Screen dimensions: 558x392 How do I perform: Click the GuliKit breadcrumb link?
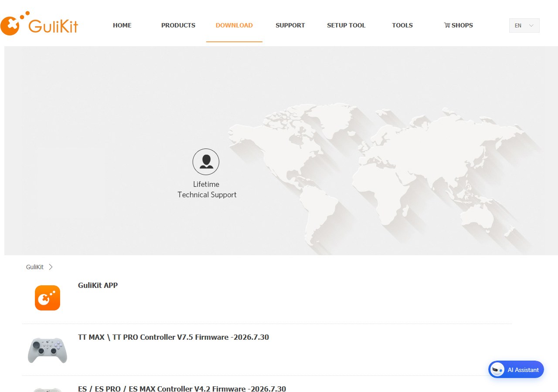pos(35,267)
